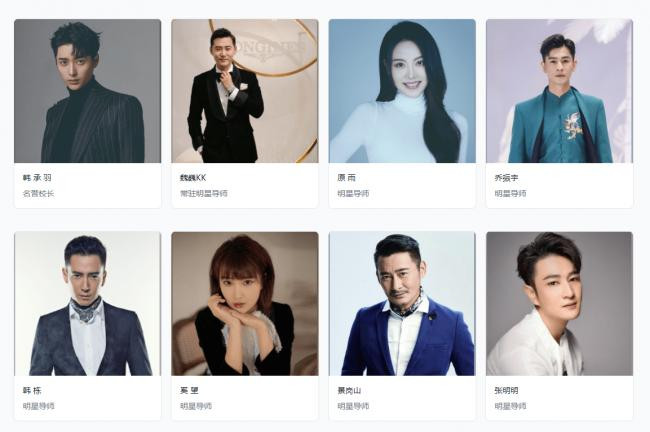Open the photo of 原雨 in white turtleneck
The width and height of the screenshot is (650, 432).
point(402,91)
